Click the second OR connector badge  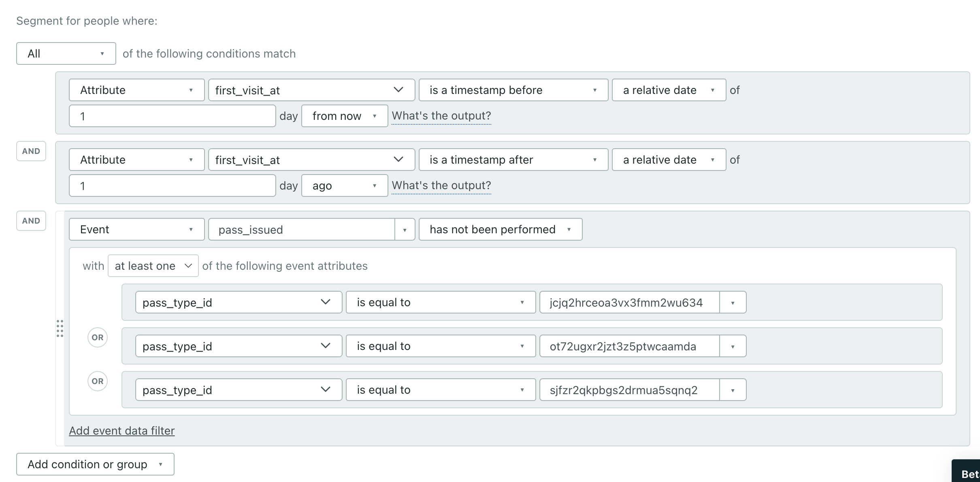(98, 381)
